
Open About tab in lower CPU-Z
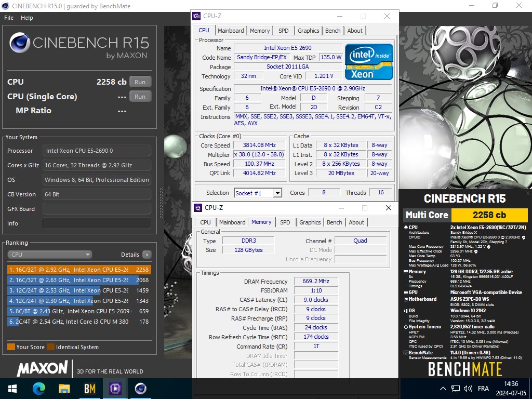(356, 222)
